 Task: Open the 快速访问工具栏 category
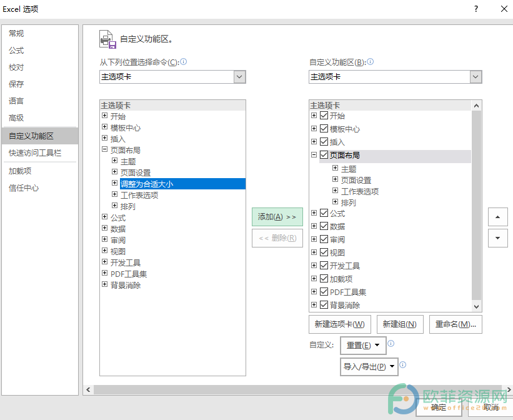[40, 153]
